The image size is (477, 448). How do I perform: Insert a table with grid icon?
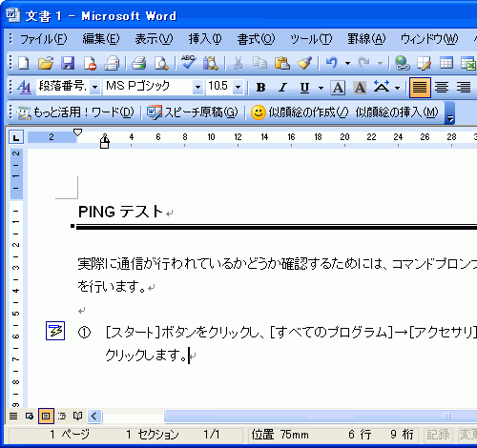pos(446,63)
